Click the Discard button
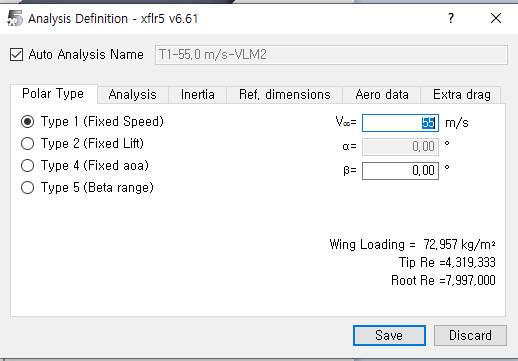518x361 pixels. [x=470, y=335]
